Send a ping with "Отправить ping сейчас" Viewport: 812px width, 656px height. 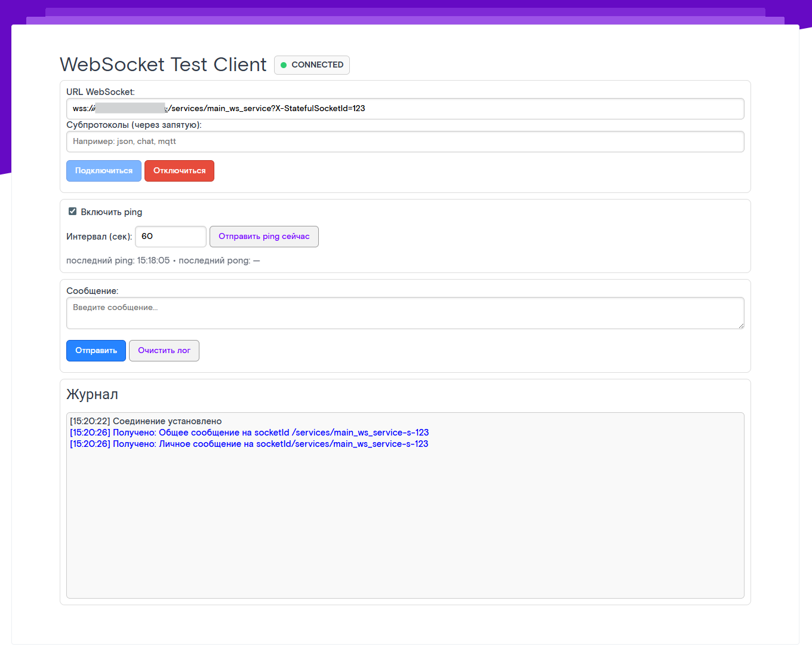[264, 237]
